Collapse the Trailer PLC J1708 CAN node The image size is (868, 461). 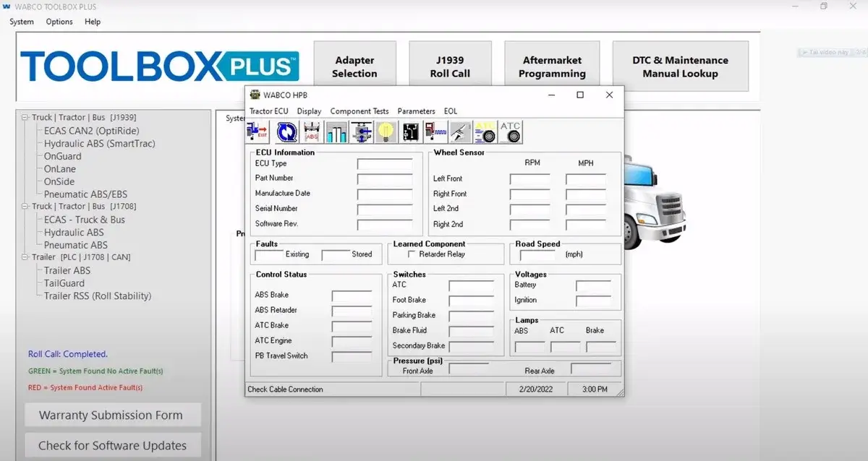(25, 257)
